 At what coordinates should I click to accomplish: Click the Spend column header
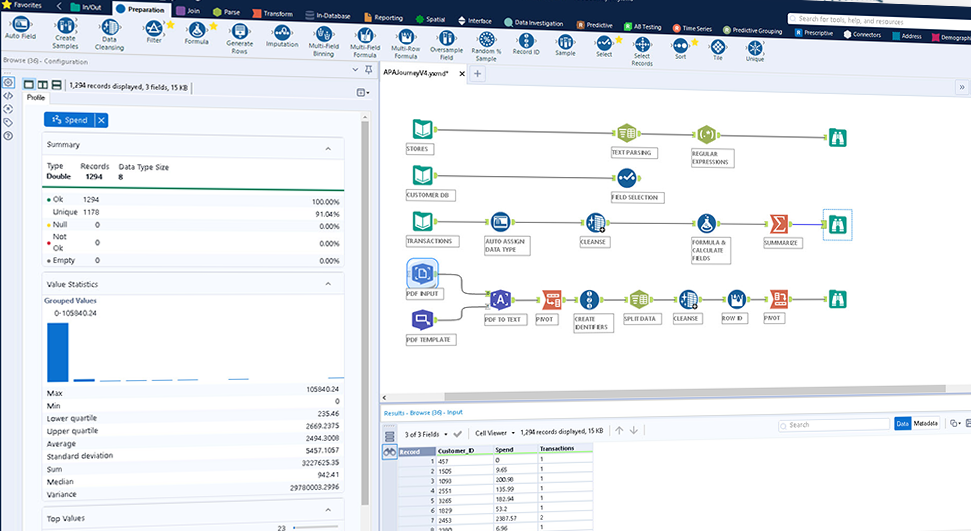515,450
